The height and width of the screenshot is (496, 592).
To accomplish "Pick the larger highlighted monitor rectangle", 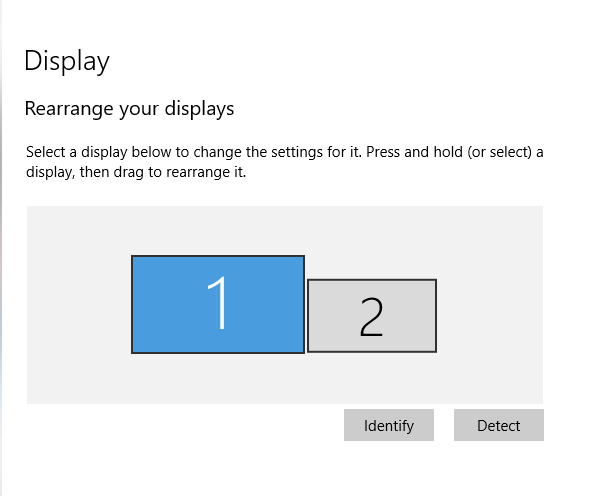I will click(x=218, y=304).
